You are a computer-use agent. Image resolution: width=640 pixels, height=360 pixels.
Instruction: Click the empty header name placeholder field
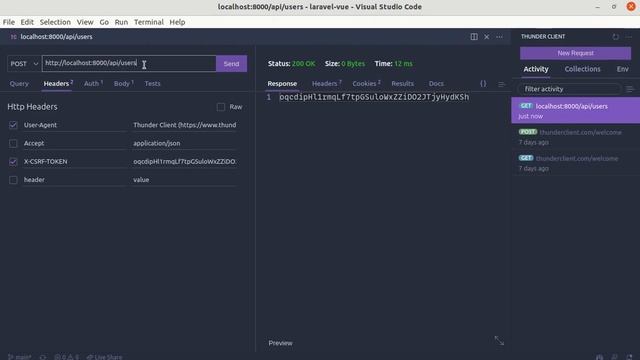coord(75,180)
